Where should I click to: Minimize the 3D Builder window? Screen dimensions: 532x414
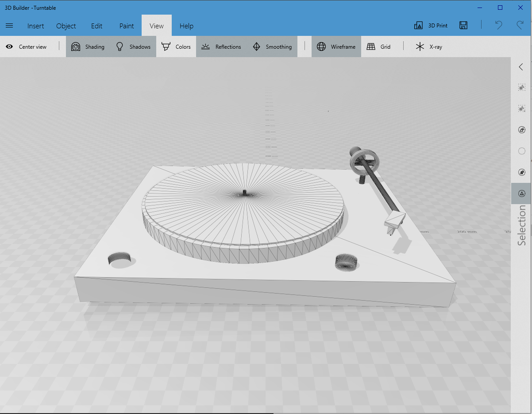(480, 8)
